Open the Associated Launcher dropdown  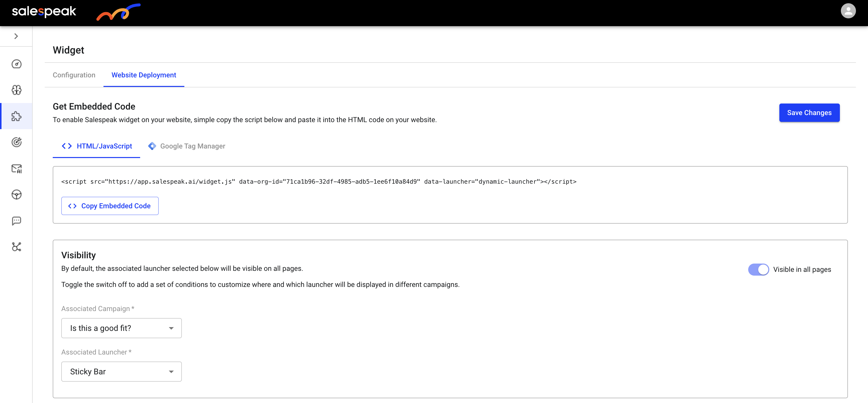pos(121,372)
